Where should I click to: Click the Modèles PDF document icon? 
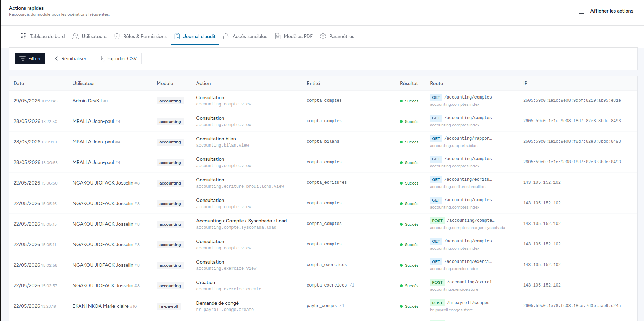(278, 36)
